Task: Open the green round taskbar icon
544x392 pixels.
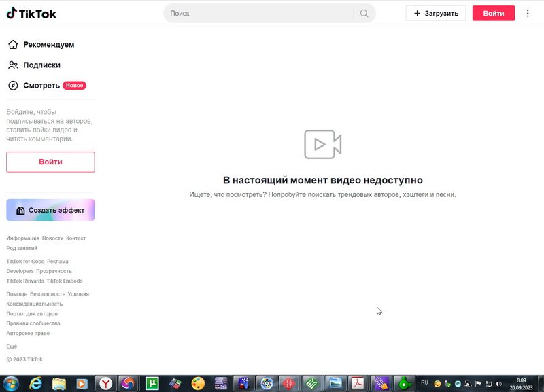Action: [x=404, y=384]
